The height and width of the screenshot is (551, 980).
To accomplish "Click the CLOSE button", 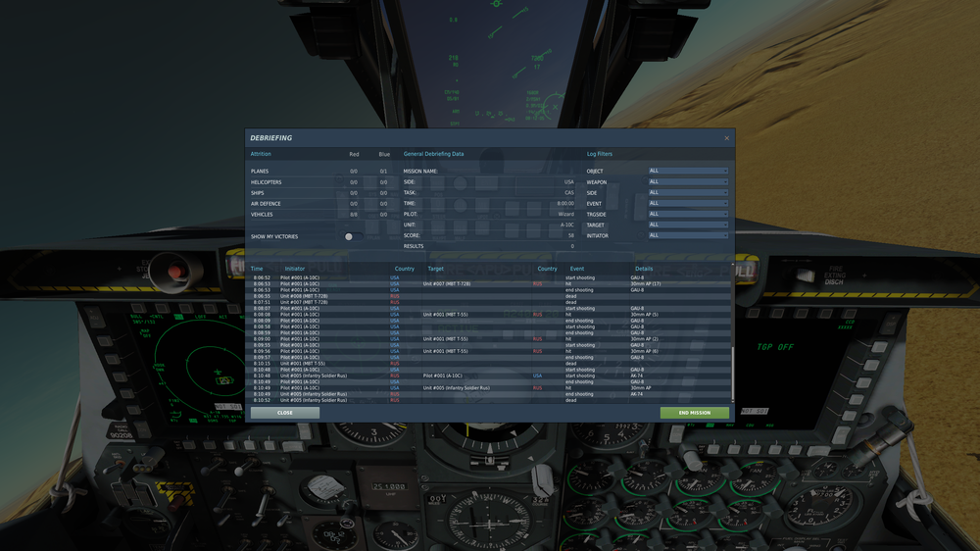I will [285, 413].
